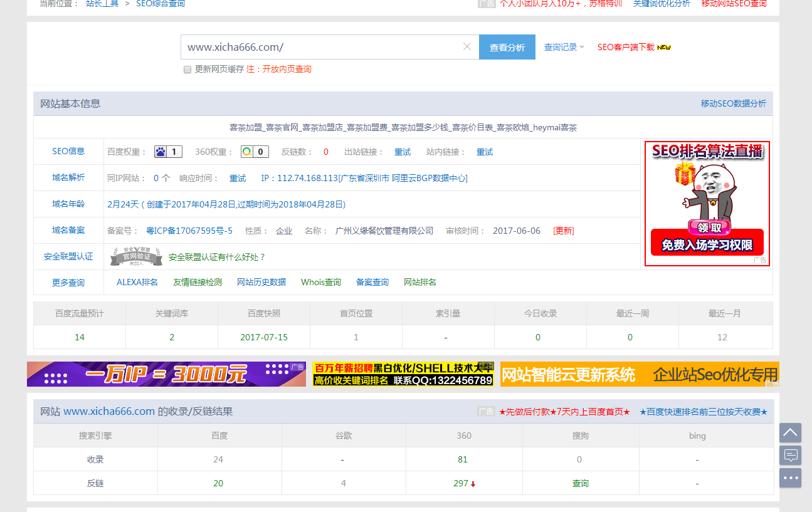Click the 域名备案 row label

[x=68, y=230]
